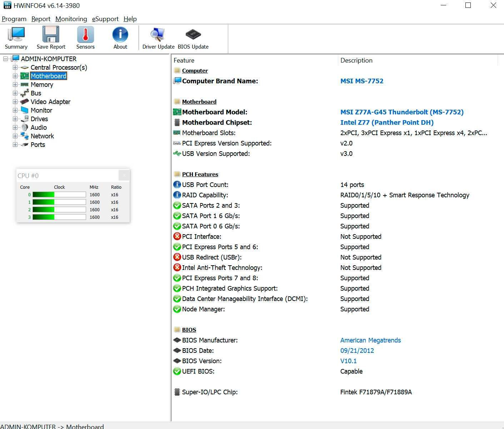Viewport: 504px width, 429px height.
Task: Click the Monitor tree icon
Action: (x=25, y=110)
